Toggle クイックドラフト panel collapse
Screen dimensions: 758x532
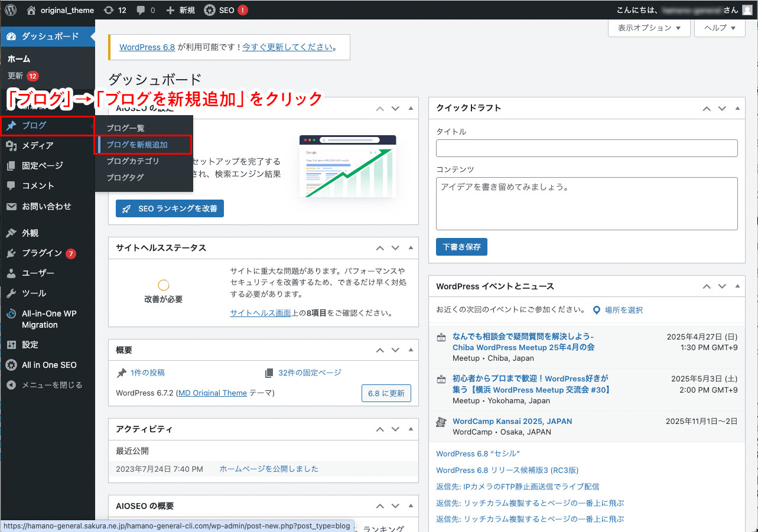click(737, 109)
